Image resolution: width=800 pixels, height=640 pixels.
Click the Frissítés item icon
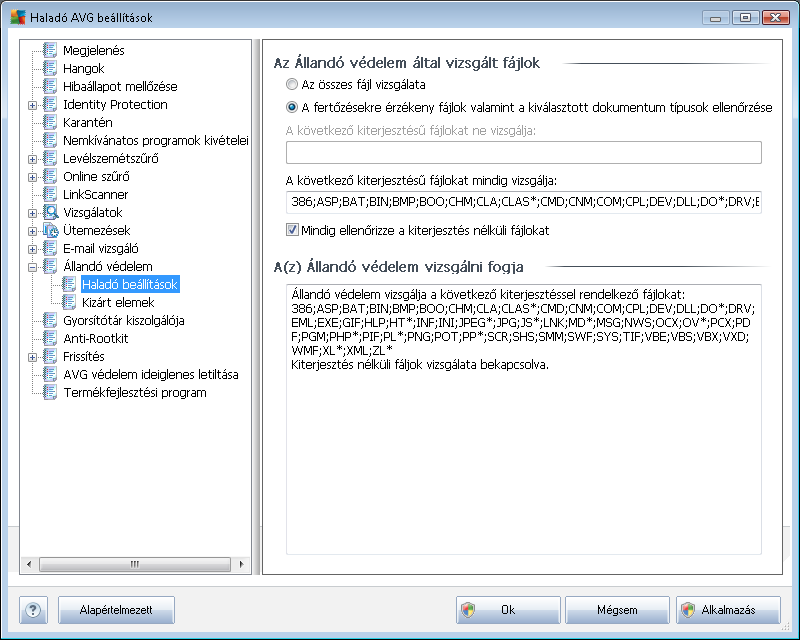[x=49, y=356]
